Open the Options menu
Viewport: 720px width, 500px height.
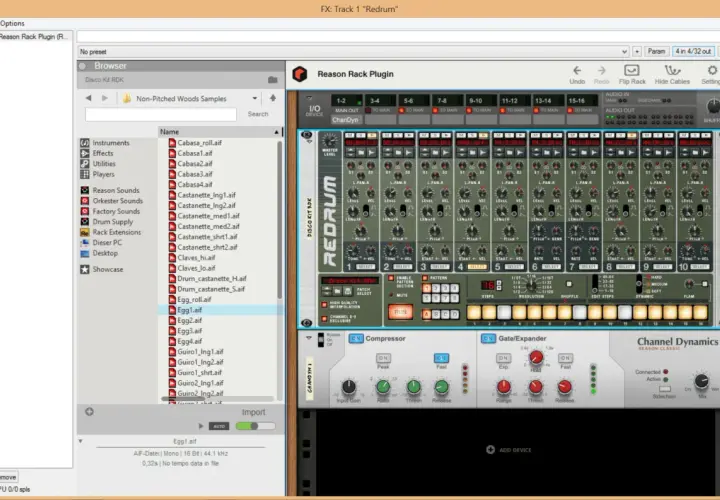[12, 23]
